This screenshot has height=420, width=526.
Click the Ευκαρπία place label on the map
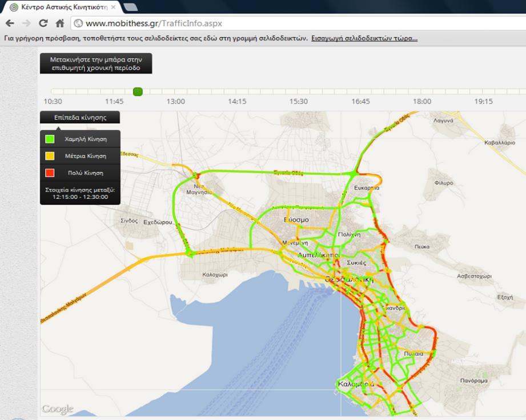(367, 188)
